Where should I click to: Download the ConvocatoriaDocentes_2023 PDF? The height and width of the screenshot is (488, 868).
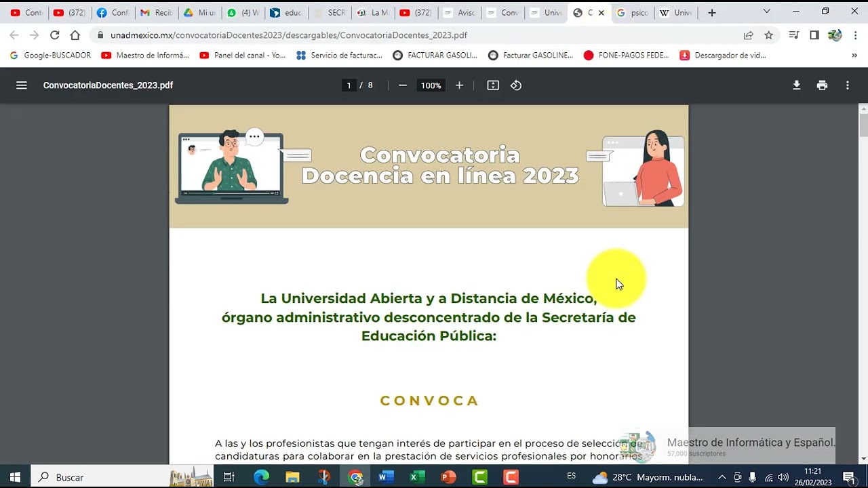[x=796, y=85]
